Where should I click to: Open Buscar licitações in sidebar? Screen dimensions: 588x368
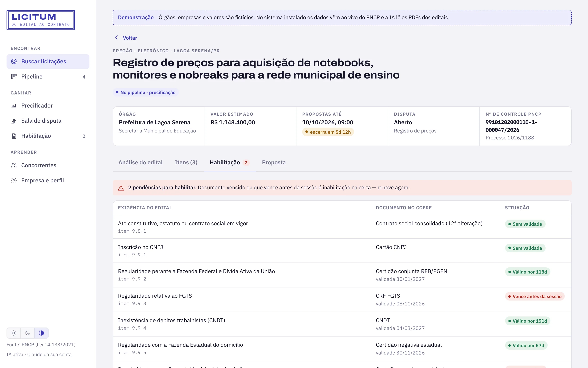[x=48, y=61]
